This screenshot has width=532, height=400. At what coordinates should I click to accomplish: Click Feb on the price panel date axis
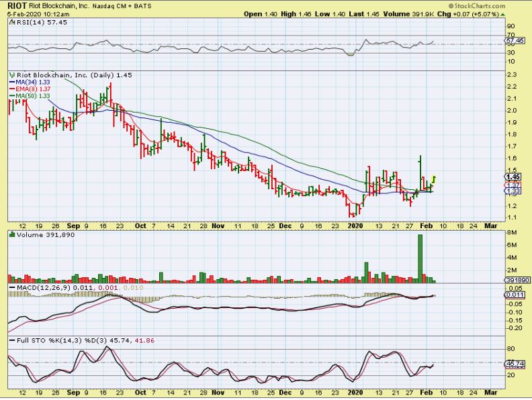pos(426,226)
